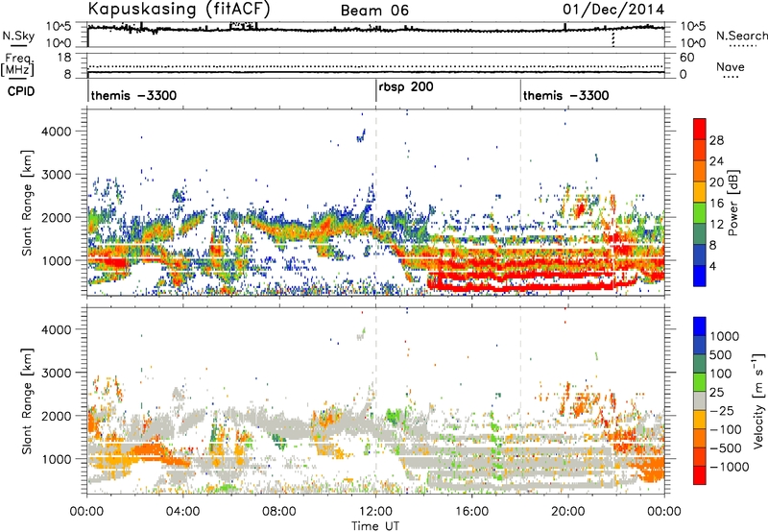Click the '08:00' time axis label
The width and height of the screenshot is (768, 532).
point(279,512)
